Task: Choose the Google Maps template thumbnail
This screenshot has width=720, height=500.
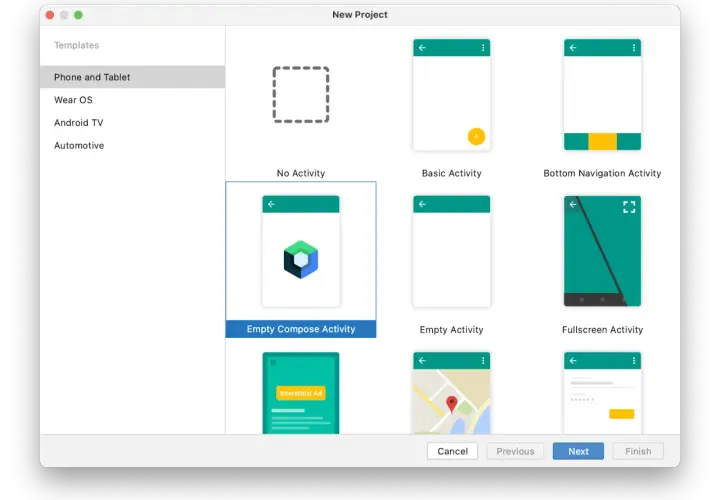Action: point(451,393)
